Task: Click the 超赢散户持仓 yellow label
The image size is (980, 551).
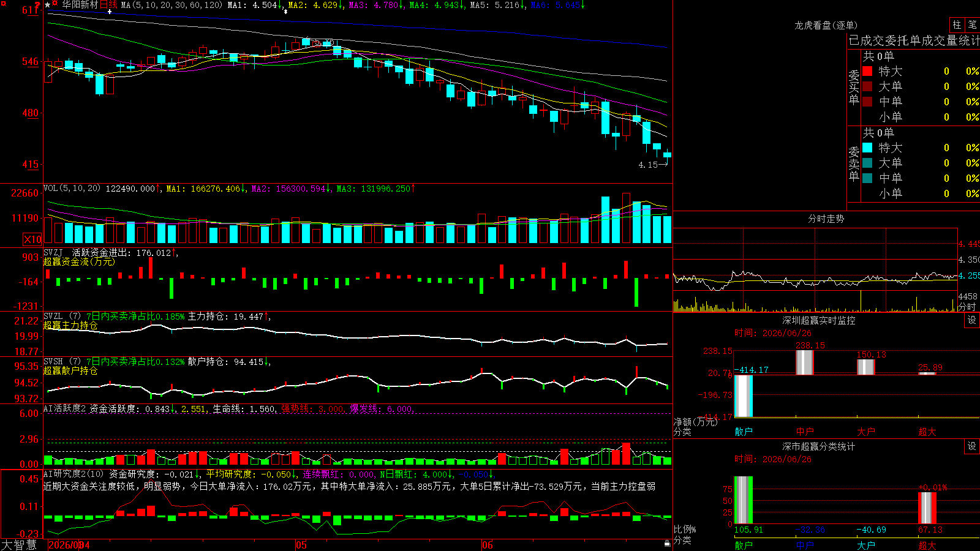Action: [70, 370]
